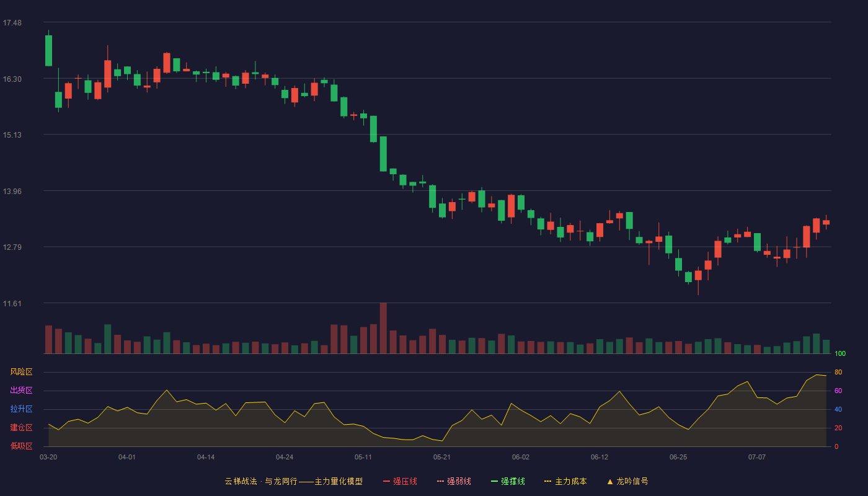Click the 03-20 date label
The width and height of the screenshot is (868, 496).
48,457
